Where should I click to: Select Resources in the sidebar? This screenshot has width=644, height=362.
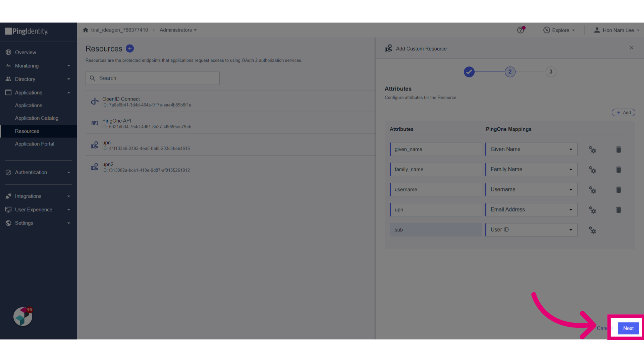tap(39, 131)
